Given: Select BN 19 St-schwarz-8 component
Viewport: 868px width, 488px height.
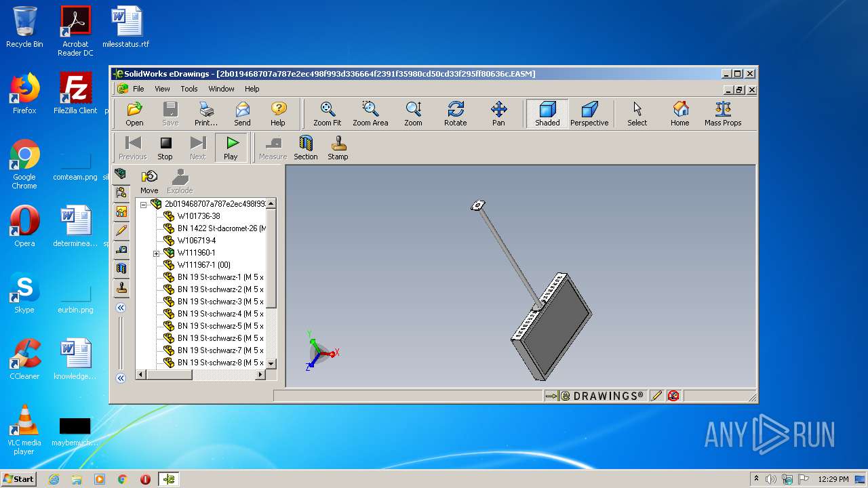Looking at the screenshot, I should tap(221, 363).
